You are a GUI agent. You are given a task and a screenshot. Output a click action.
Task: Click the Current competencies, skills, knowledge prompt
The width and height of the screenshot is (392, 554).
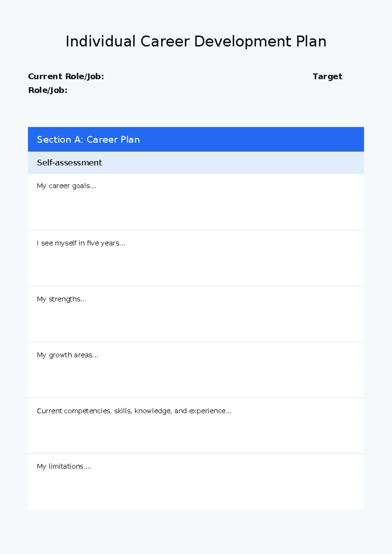click(134, 411)
